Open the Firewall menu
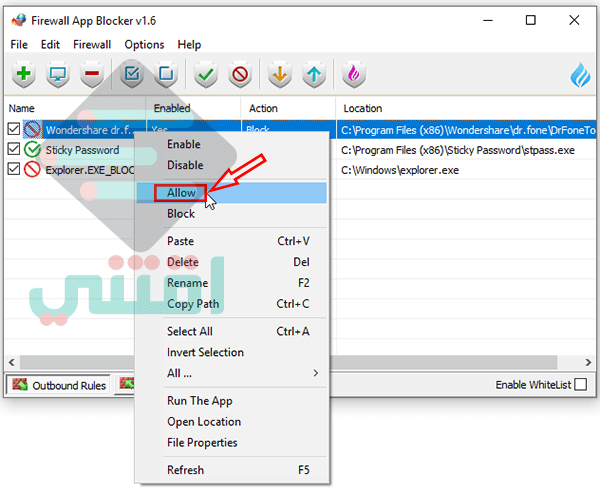 (92, 44)
